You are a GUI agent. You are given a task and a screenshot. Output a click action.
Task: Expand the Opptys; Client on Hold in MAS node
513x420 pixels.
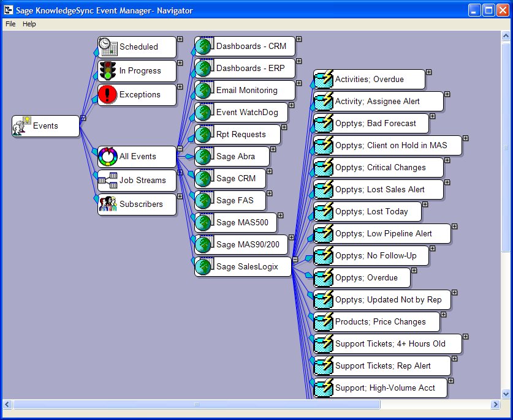click(466, 138)
